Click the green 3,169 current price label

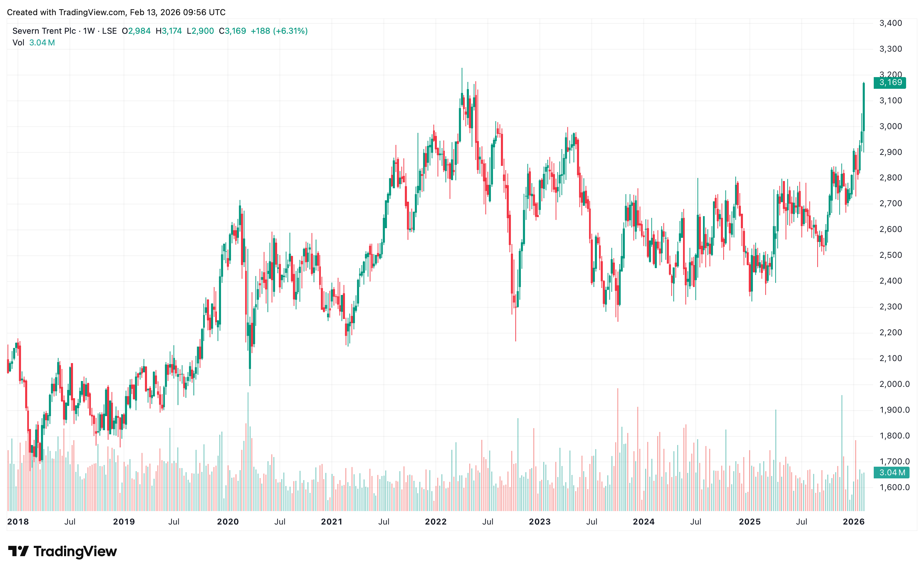[889, 83]
